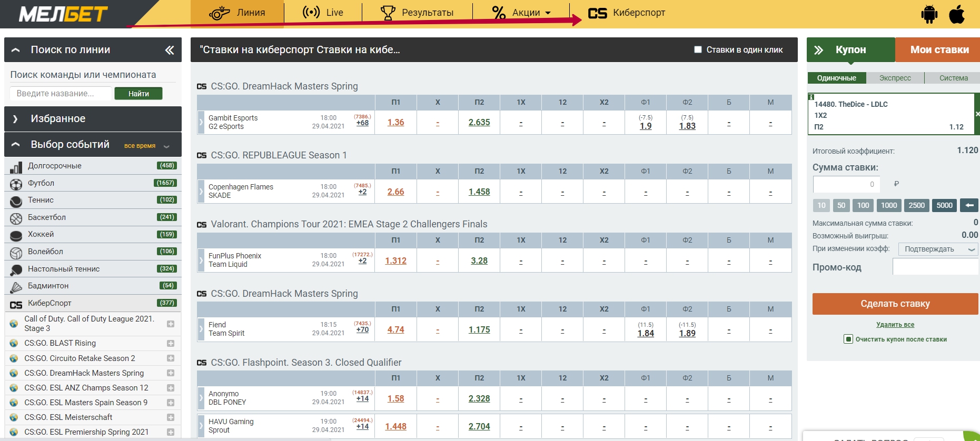Open the Подтверждать coefficient change dropdown
The image size is (980, 441).
(x=938, y=249)
